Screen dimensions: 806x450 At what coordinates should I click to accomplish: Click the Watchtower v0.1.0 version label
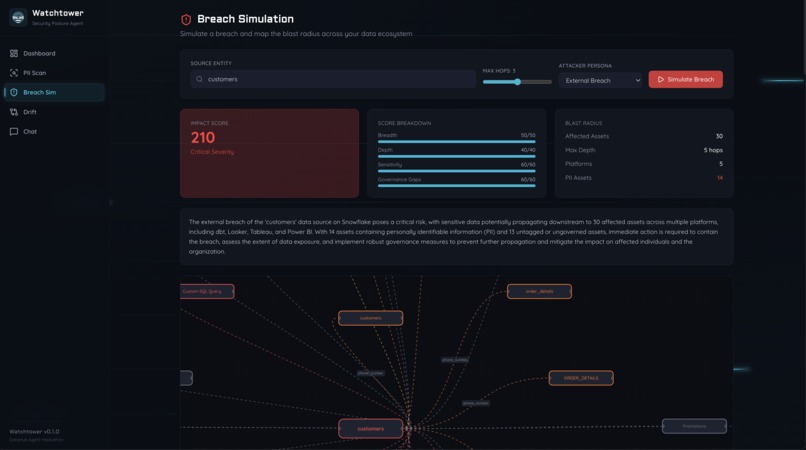(34, 431)
